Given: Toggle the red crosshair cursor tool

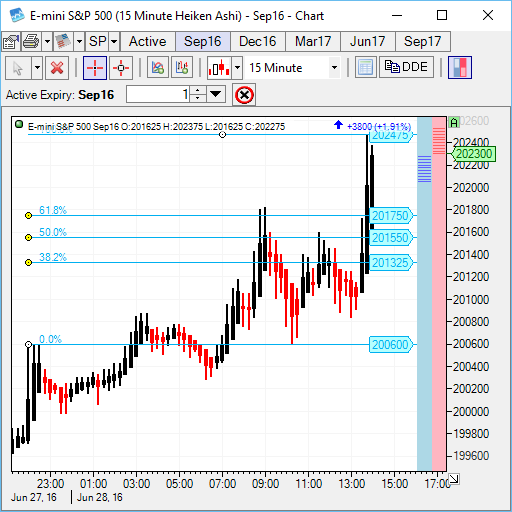Looking at the screenshot, I should (x=95, y=68).
